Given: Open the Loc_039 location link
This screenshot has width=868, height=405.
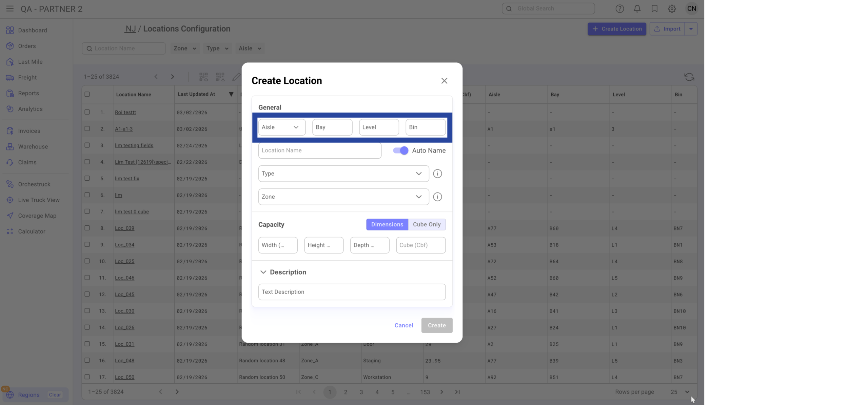Looking at the screenshot, I should [124, 228].
